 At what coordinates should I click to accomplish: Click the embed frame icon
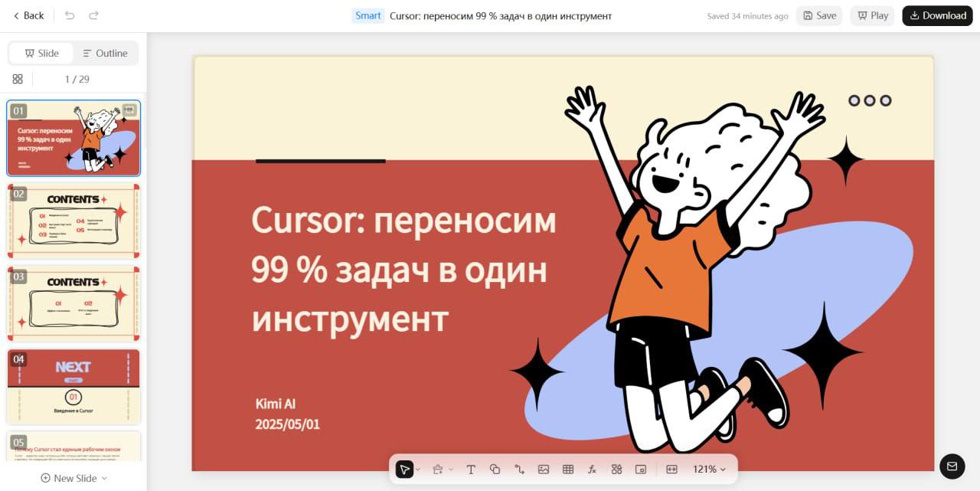tap(641, 469)
